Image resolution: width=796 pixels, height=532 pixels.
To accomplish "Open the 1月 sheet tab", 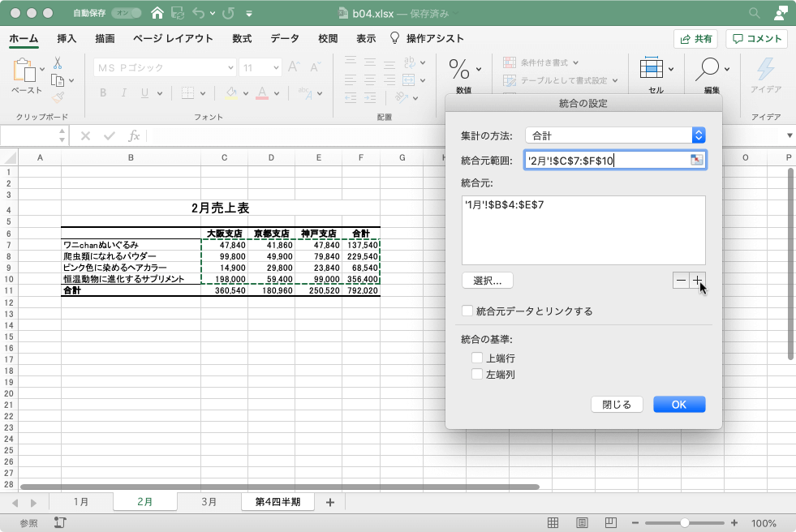I will [x=81, y=502].
